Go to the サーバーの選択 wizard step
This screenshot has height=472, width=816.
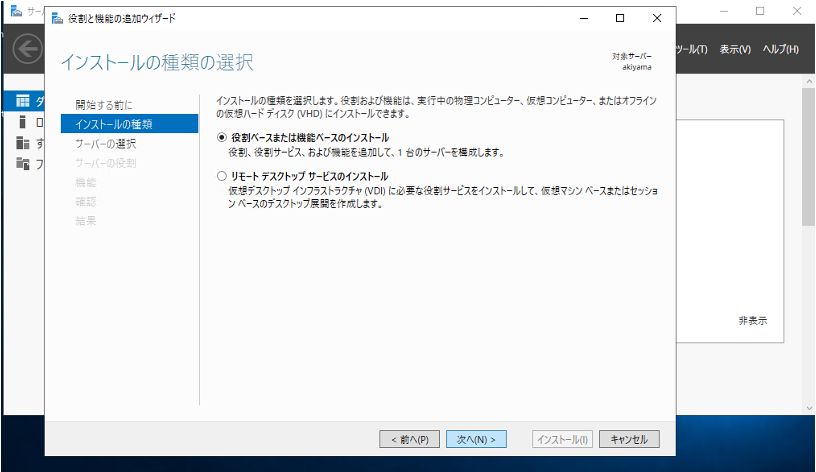click(x=106, y=144)
